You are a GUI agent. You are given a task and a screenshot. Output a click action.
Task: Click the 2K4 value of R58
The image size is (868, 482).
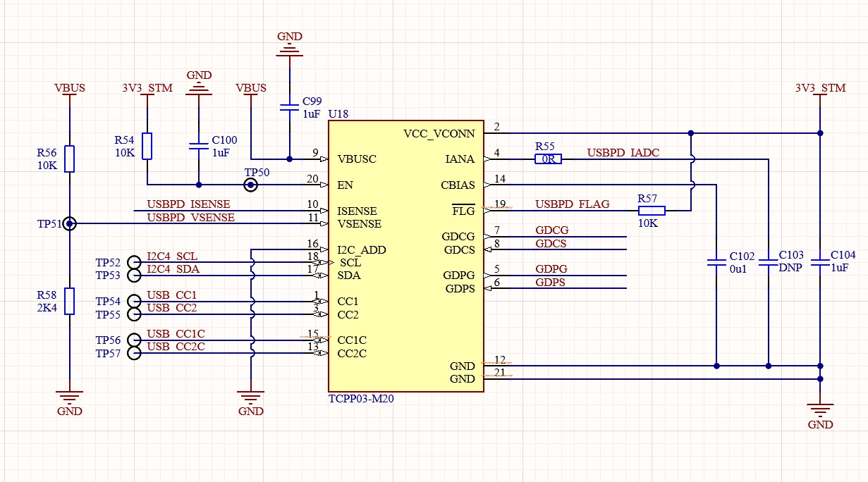pyautogui.click(x=46, y=309)
